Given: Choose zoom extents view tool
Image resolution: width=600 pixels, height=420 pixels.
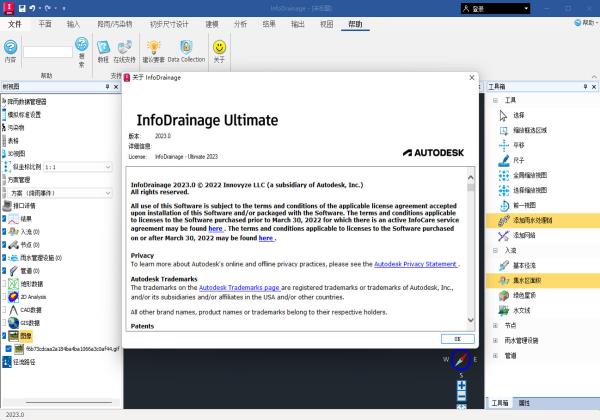Looking at the screenshot, I should 504,175.
